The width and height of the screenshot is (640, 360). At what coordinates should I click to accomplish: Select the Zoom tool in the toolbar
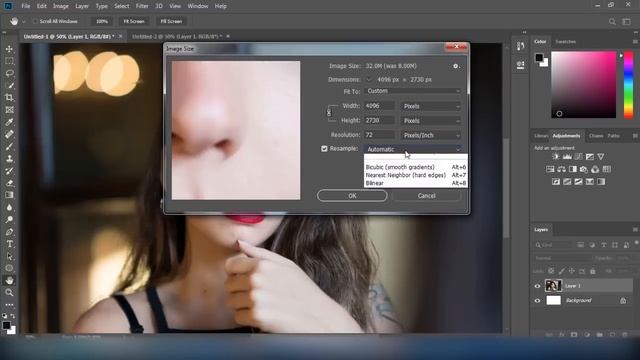(x=9, y=293)
